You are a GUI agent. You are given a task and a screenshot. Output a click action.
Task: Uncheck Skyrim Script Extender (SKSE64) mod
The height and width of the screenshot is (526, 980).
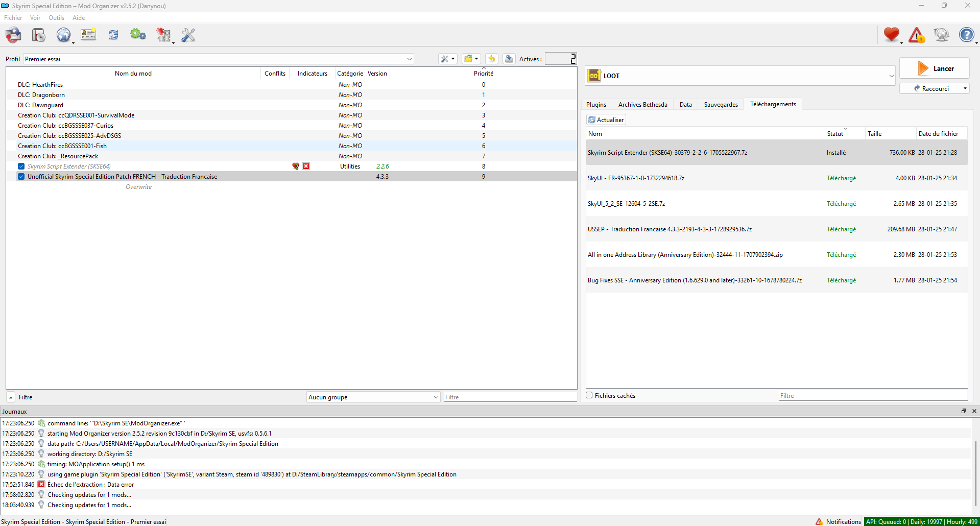coord(21,166)
